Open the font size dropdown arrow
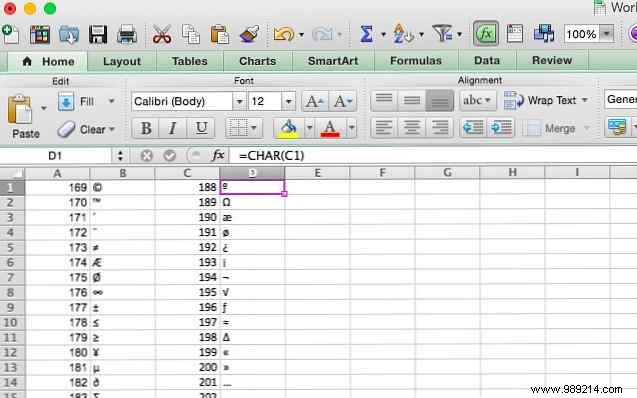 pyautogui.click(x=288, y=101)
